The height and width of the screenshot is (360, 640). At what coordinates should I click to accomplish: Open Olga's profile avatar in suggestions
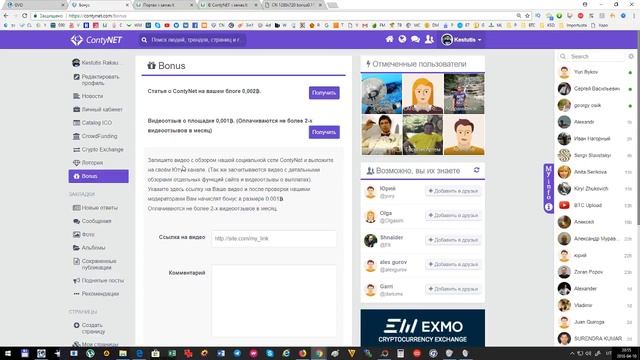tap(371, 216)
